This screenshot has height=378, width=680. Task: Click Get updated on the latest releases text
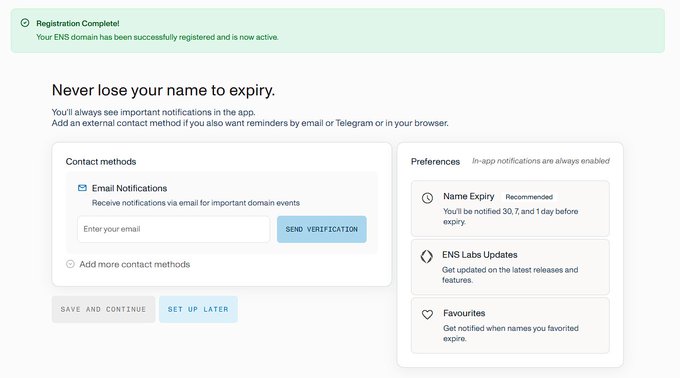[510, 275]
